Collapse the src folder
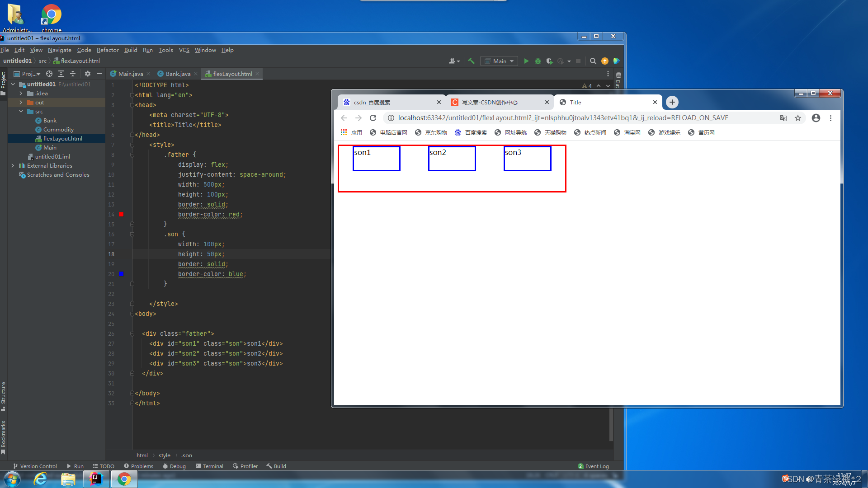This screenshot has height=488, width=868. pos(21,112)
